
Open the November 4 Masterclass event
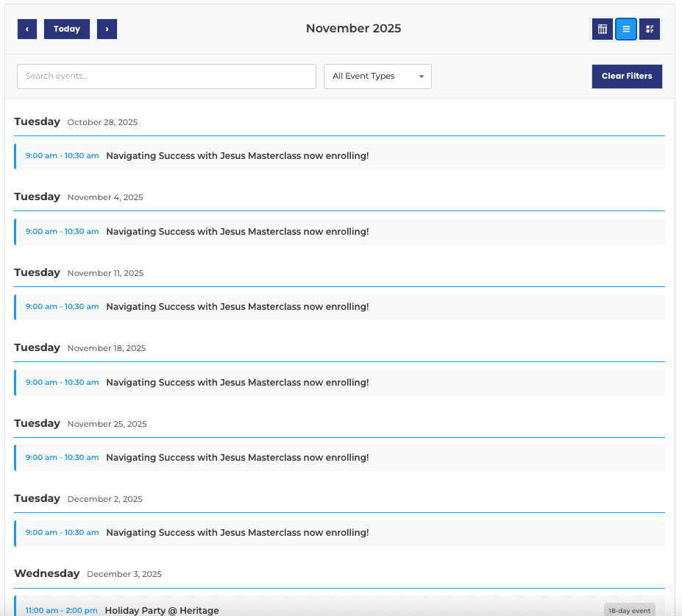pyautogui.click(x=237, y=232)
